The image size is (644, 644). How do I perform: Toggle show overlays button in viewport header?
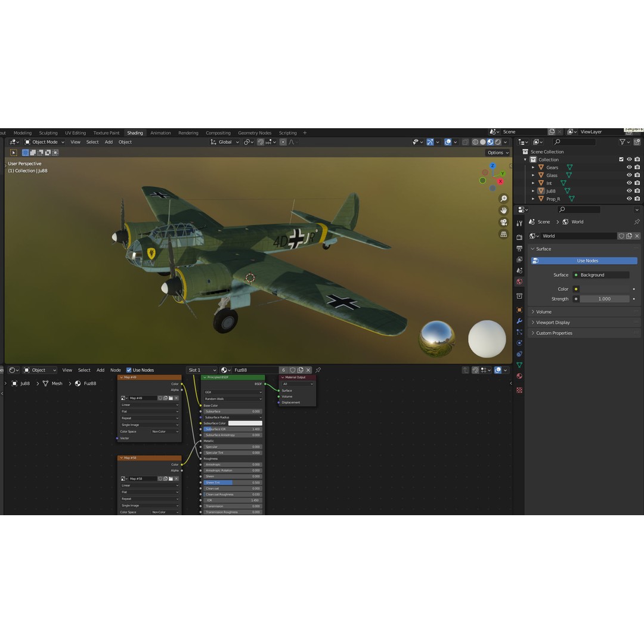[448, 142]
